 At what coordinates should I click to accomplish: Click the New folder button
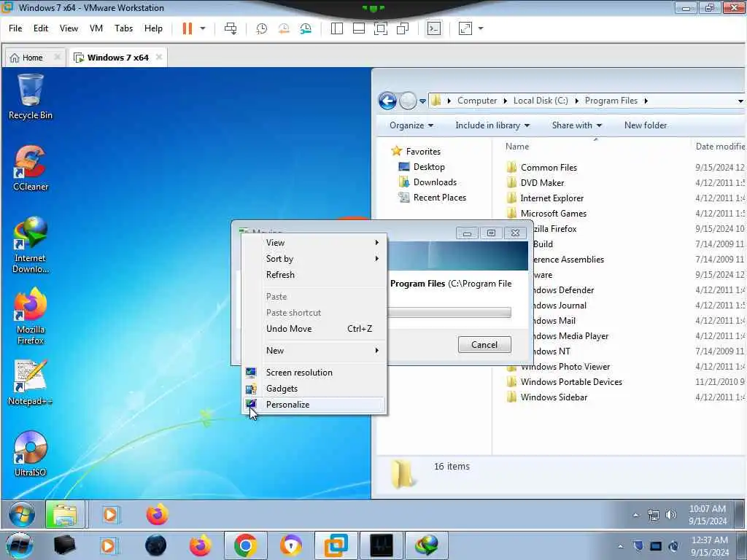[645, 125]
